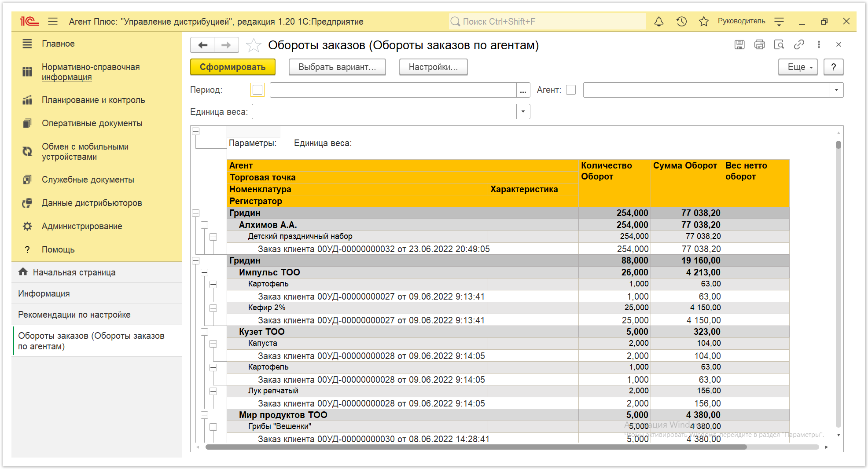This screenshot has height=469, width=868.
Task: Enable the Период checkbox
Action: pyautogui.click(x=257, y=90)
